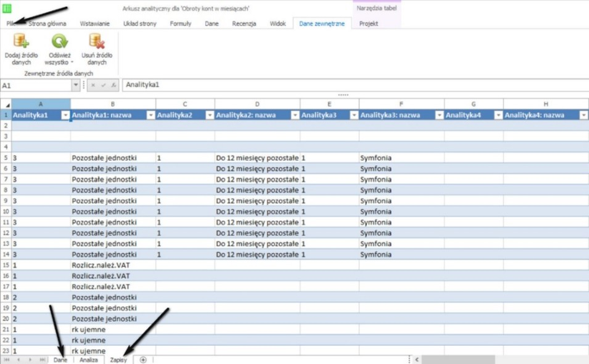
Task: Click the formula bar showing Analityka1
Action: pyautogui.click(x=355, y=85)
